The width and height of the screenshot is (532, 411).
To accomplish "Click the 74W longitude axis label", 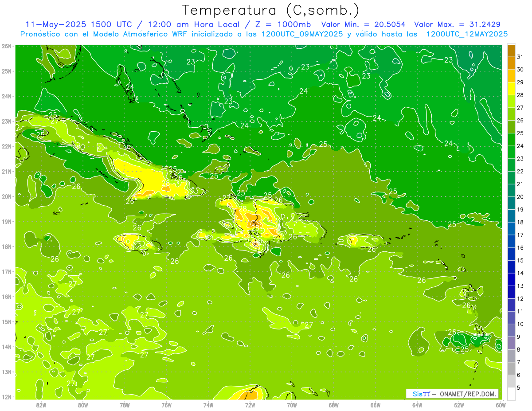I will tap(208, 405).
